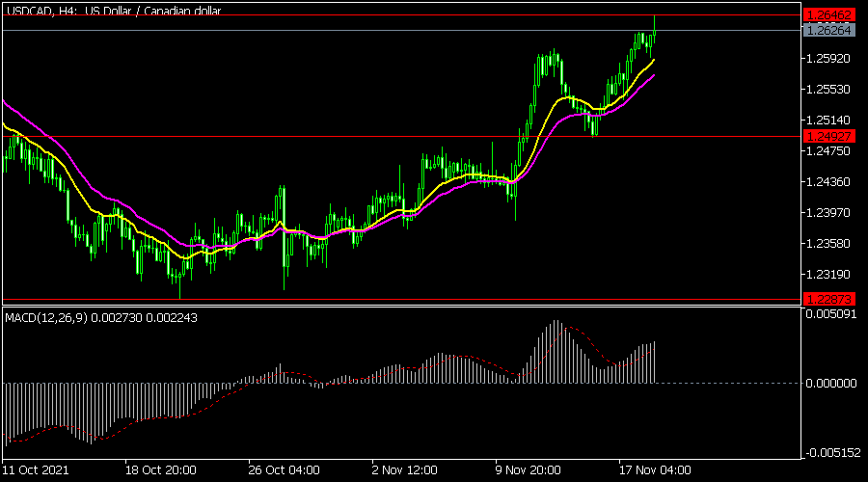Click the MACD scale value -0.005152

click(x=833, y=453)
